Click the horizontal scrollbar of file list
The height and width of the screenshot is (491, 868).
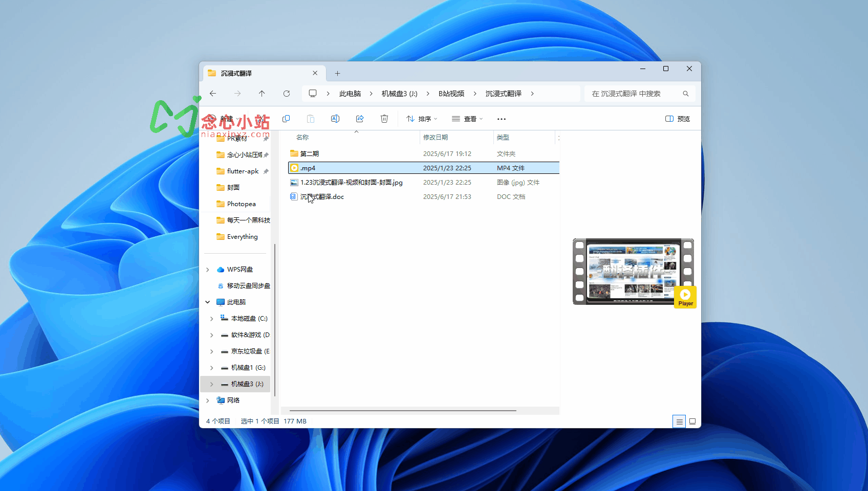(x=403, y=410)
